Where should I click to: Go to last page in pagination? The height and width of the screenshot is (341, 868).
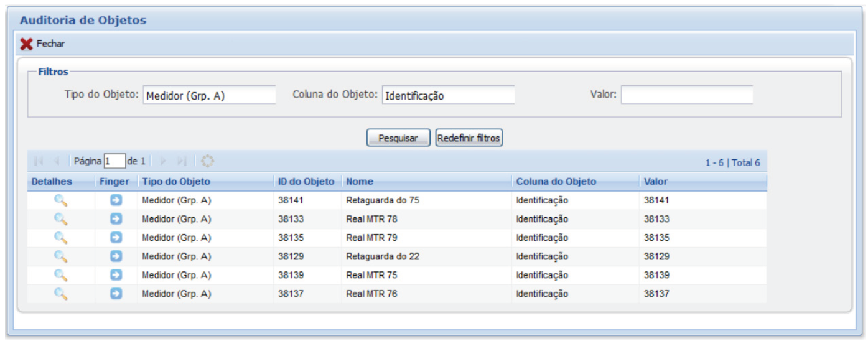[182, 161]
